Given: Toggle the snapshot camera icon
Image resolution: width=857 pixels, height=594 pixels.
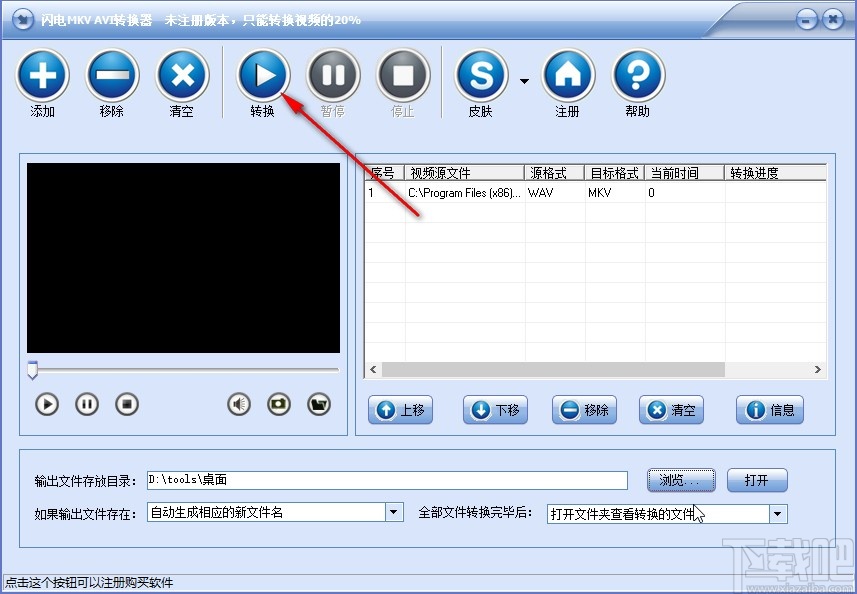Looking at the screenshot, I should pyautogui.click(x=281, y=404).
